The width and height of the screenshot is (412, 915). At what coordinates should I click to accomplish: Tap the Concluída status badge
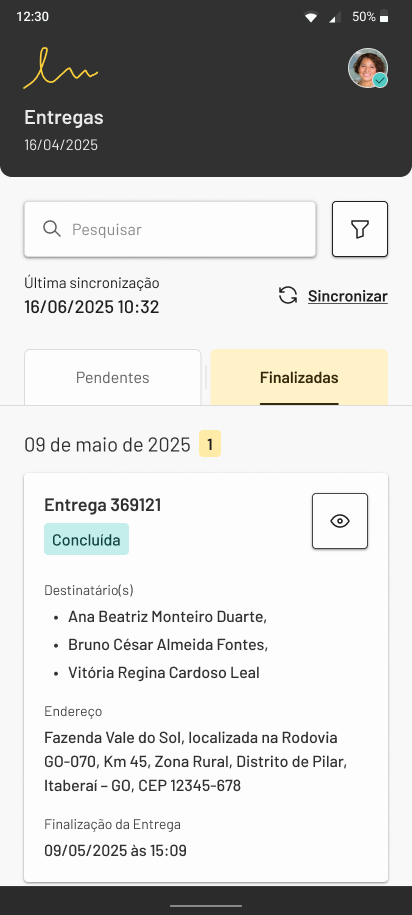point(86,539)
